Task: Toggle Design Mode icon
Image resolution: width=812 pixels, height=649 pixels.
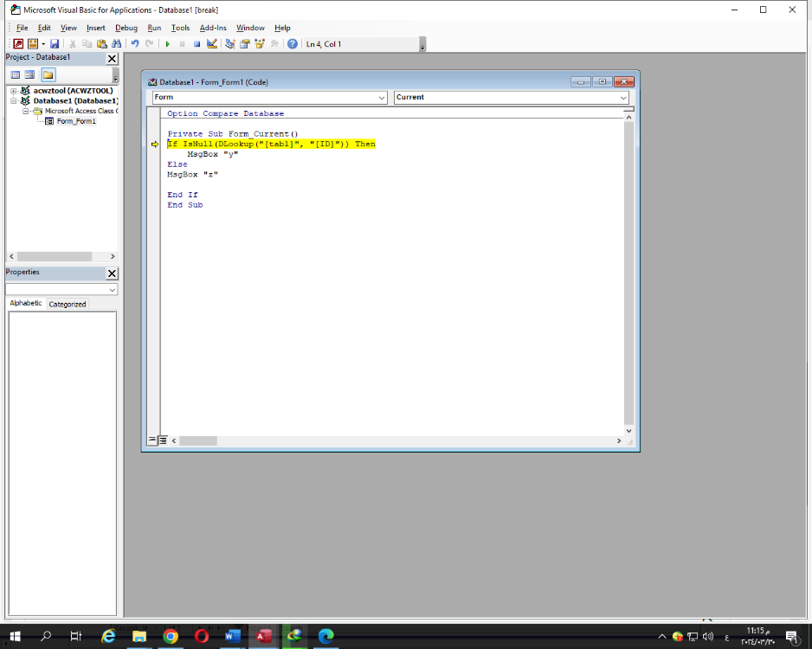Action: coord(212,44)
